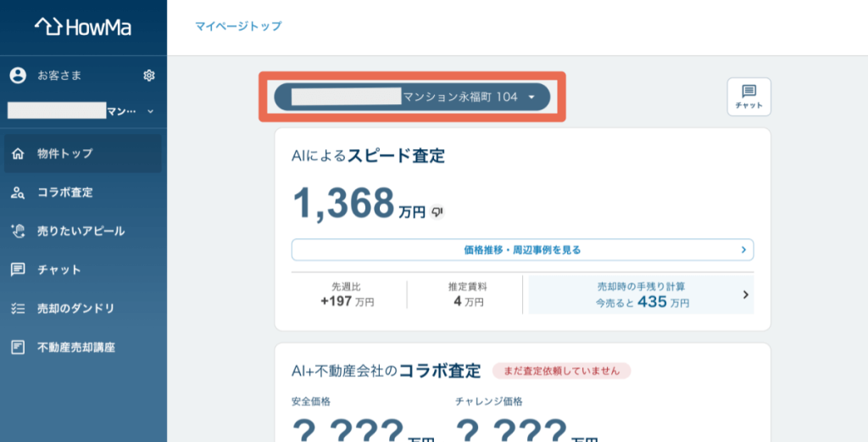
Task: Open account settings gear icon
Action: coord(149,76)
